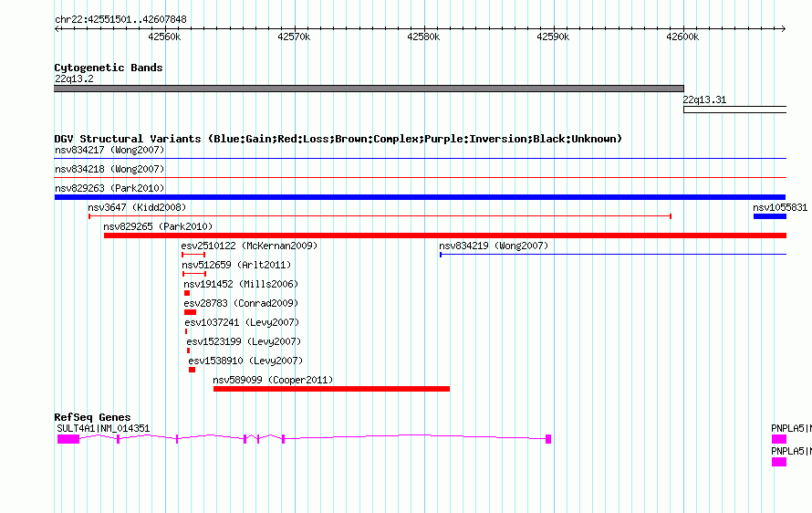812x513 pixels.
Task: Click the esv28783 (Conrad2009) variant label
Action: pyautogui.click(x=241, y=304)
